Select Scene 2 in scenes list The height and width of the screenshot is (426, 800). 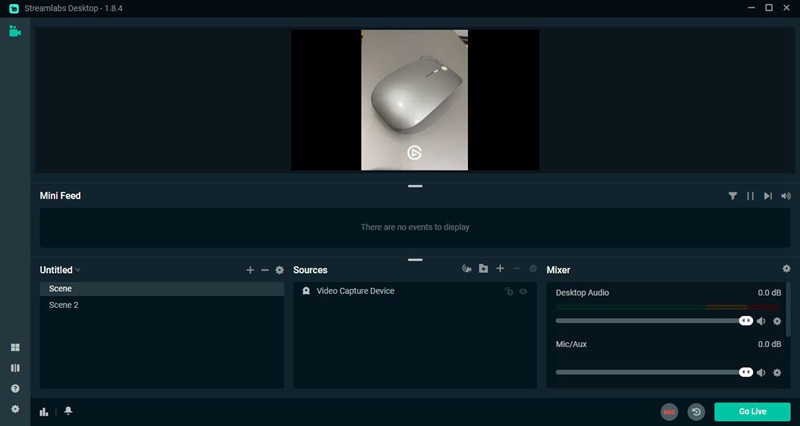[162, 305]
